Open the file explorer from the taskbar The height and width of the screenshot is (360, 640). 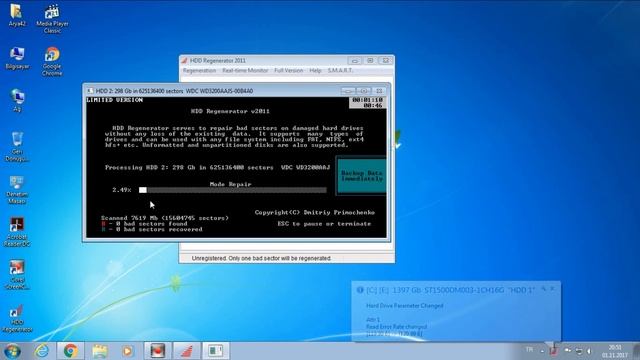point(100,351)
